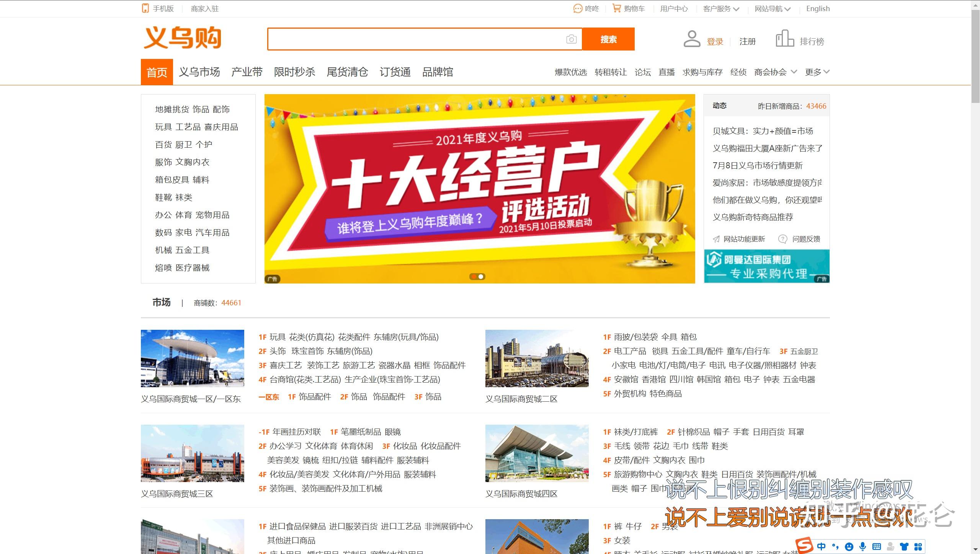
Task: Open 爆款优选 in the secondary nav
Action: 571,72
